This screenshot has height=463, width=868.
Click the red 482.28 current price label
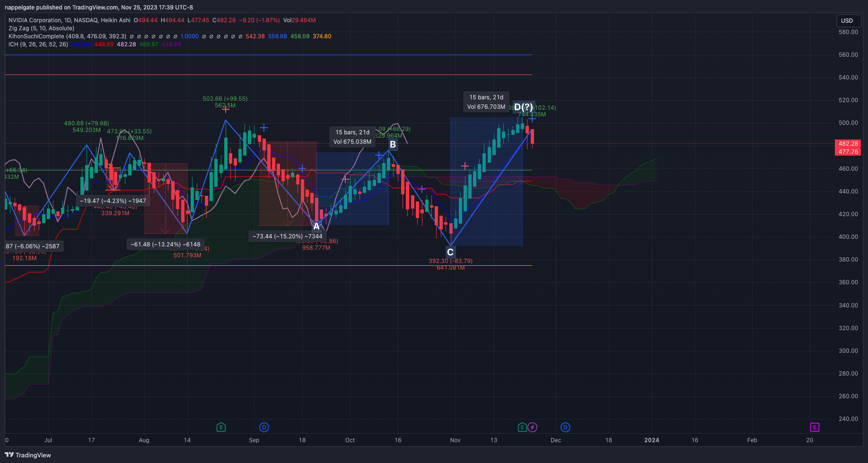[x=848, y=144]
